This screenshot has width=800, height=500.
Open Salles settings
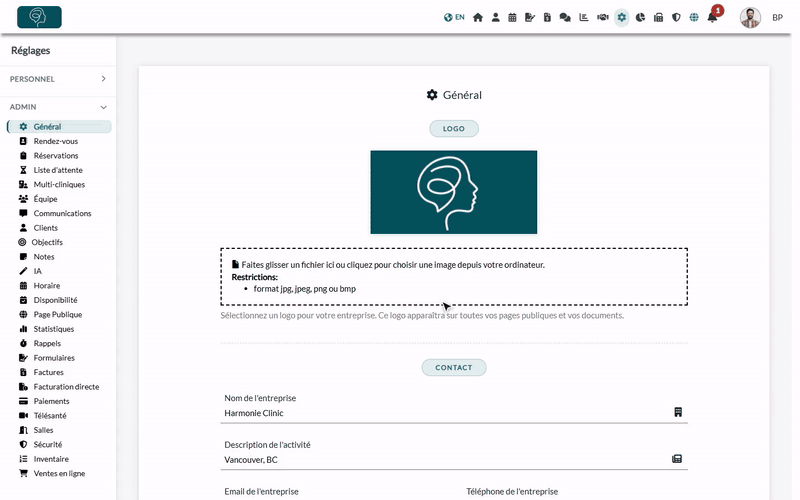(43, 430)
